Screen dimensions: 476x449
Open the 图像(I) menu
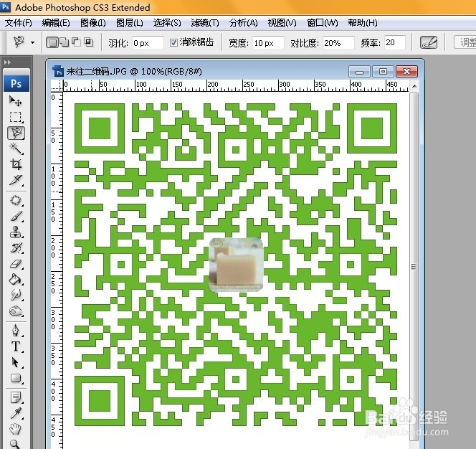pos(93,23)
